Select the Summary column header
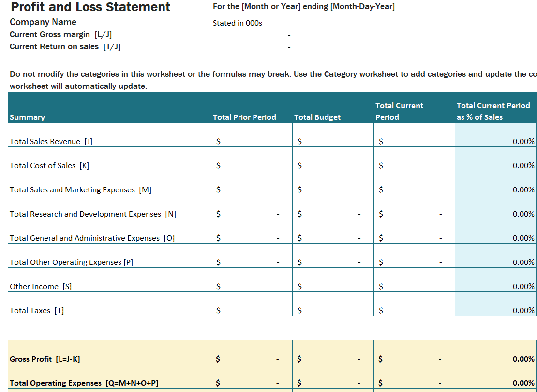 pos(110,107)
